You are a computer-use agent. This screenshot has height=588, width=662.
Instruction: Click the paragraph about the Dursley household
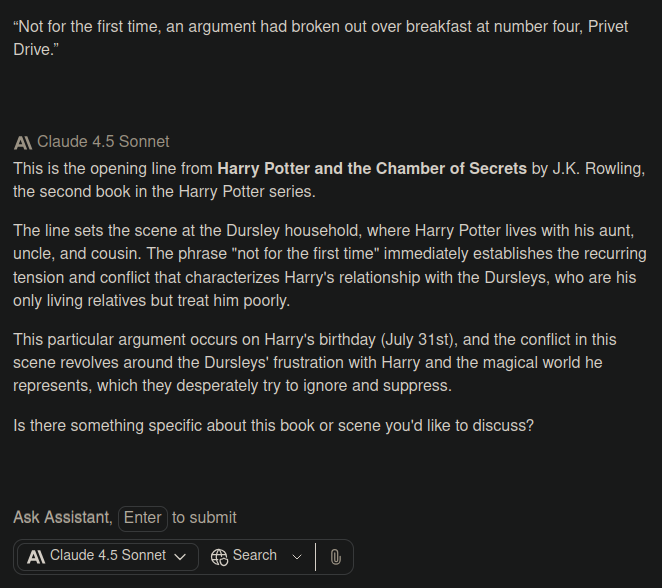point(330,265)
